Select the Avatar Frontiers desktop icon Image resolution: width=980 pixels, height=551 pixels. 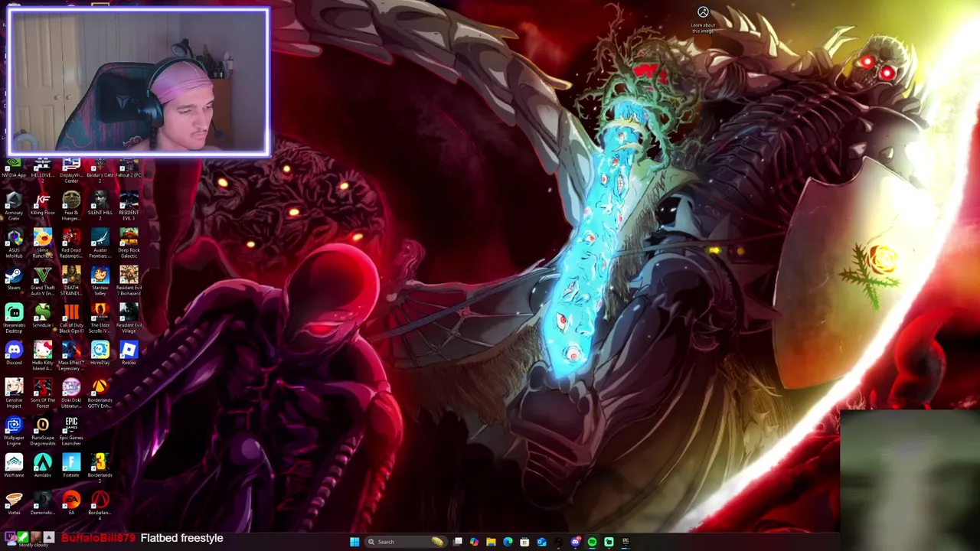(100, 243)
